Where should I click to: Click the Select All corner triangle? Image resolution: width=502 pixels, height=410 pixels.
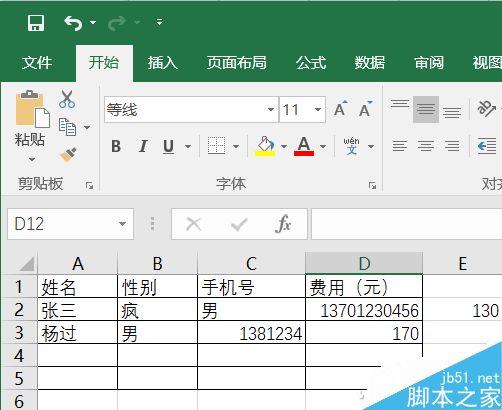click(27, 263)
